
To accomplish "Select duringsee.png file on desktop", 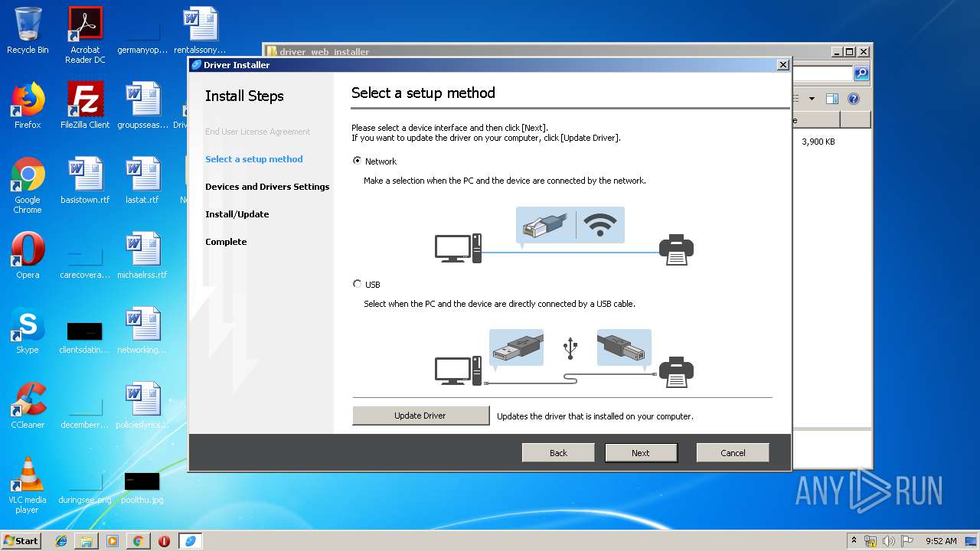I will point(85,487).
